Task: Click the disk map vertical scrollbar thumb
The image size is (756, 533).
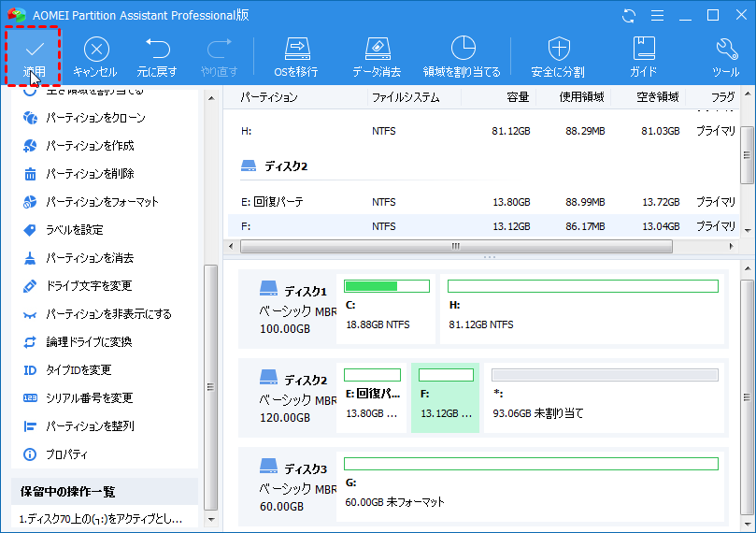Action: [747, 397]
